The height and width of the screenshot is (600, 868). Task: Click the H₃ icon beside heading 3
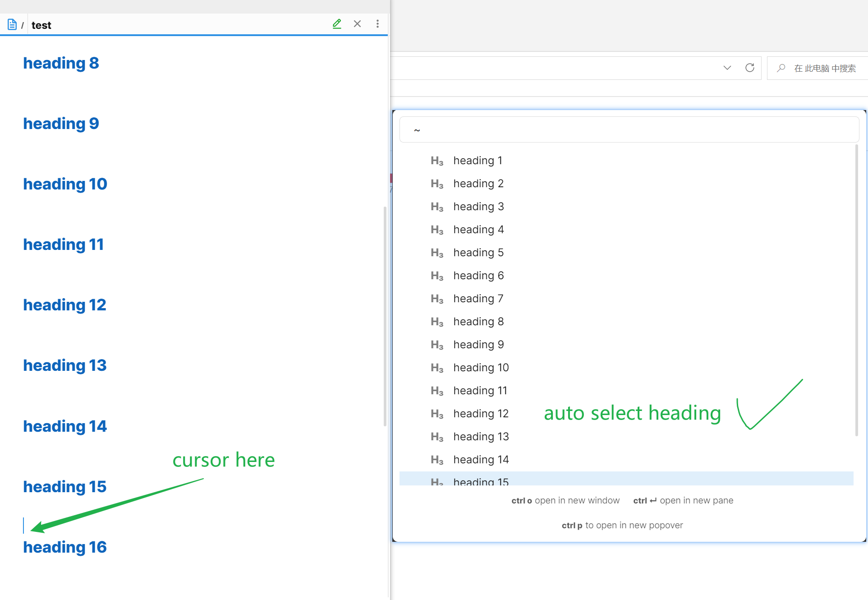click(437, 206)
